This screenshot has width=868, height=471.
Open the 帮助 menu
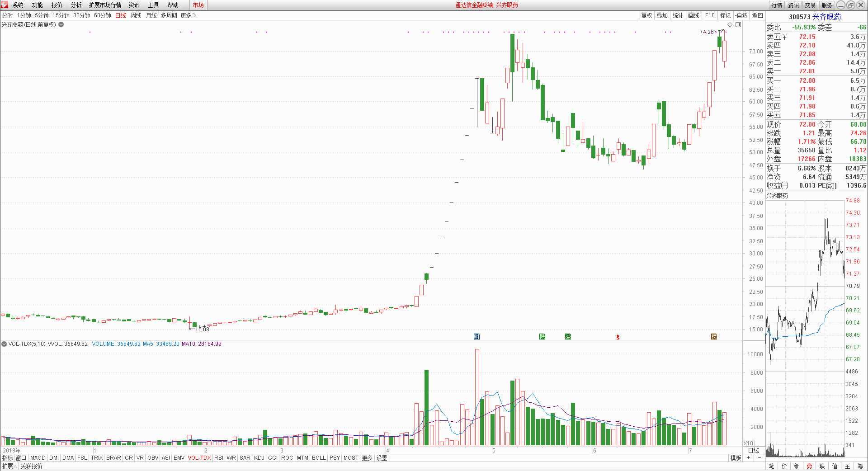point(173,5)
